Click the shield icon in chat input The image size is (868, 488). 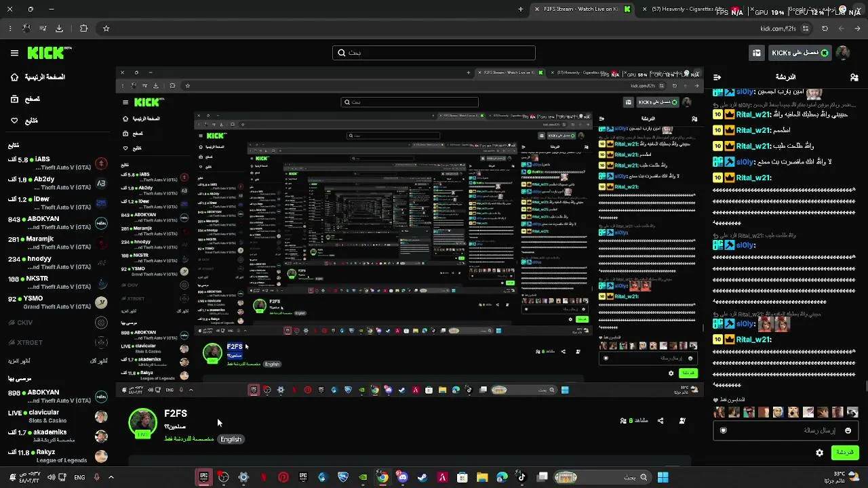(723, 430)
